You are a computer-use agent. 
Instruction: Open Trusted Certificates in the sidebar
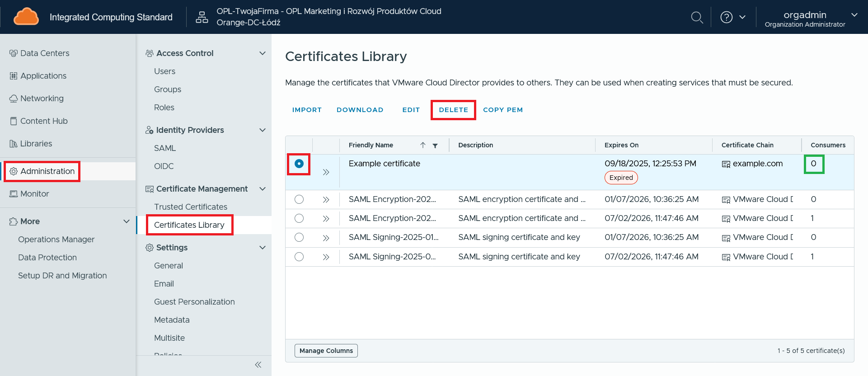click(x=190, y=207)
